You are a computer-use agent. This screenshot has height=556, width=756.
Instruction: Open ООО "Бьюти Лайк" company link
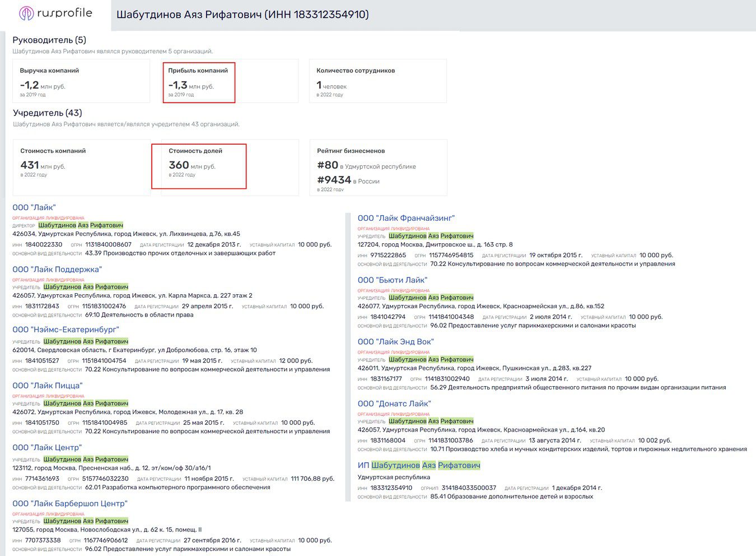393,280
